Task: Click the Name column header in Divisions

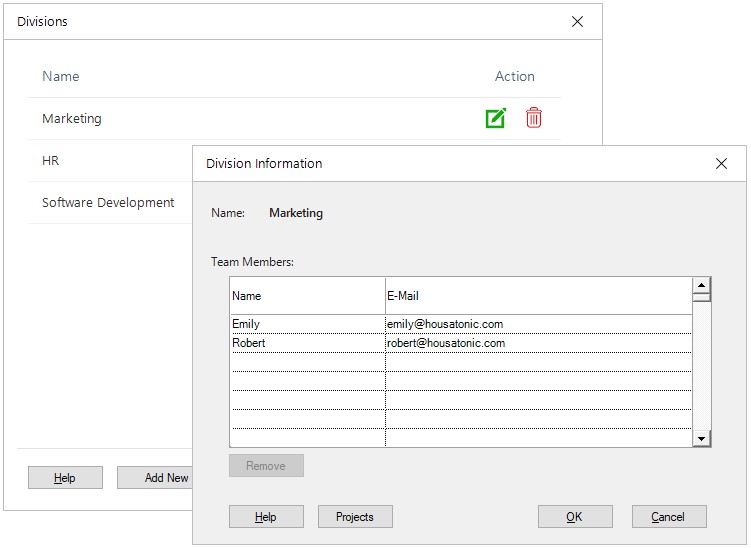Action: (x=61, y=77)
